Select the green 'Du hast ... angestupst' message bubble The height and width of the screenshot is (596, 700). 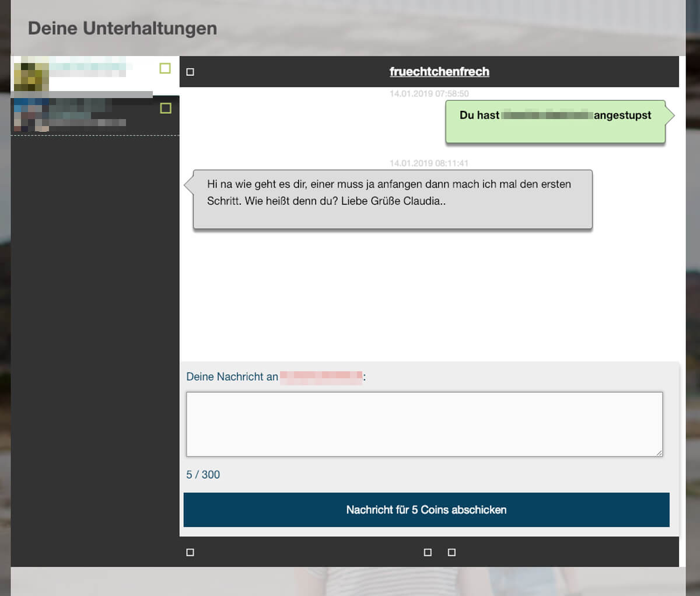click(x=555, y=121)
